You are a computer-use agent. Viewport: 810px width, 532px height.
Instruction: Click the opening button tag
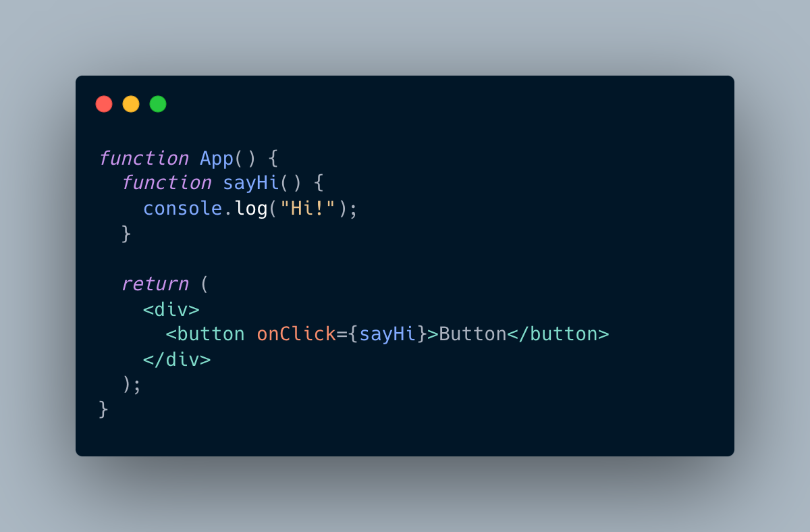206,334
